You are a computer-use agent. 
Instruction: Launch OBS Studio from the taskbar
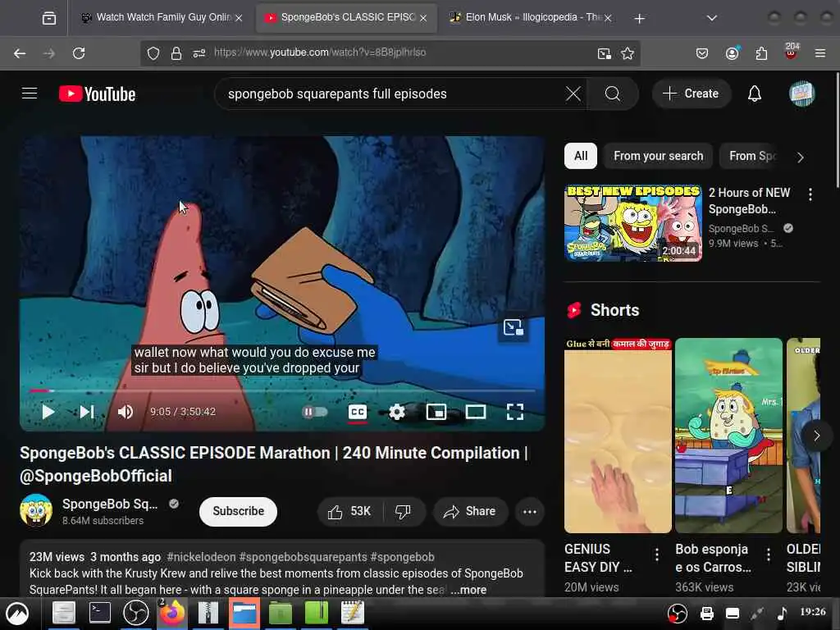(x=135, y=613)
